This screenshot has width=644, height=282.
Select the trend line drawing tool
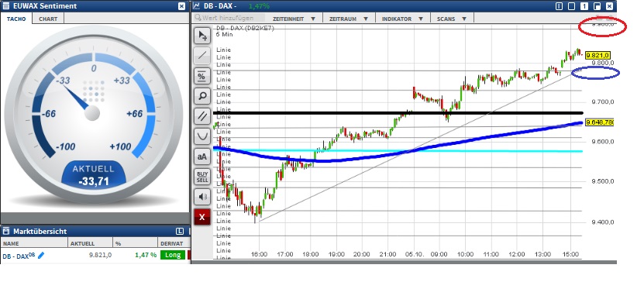click(x=202, y=56)
